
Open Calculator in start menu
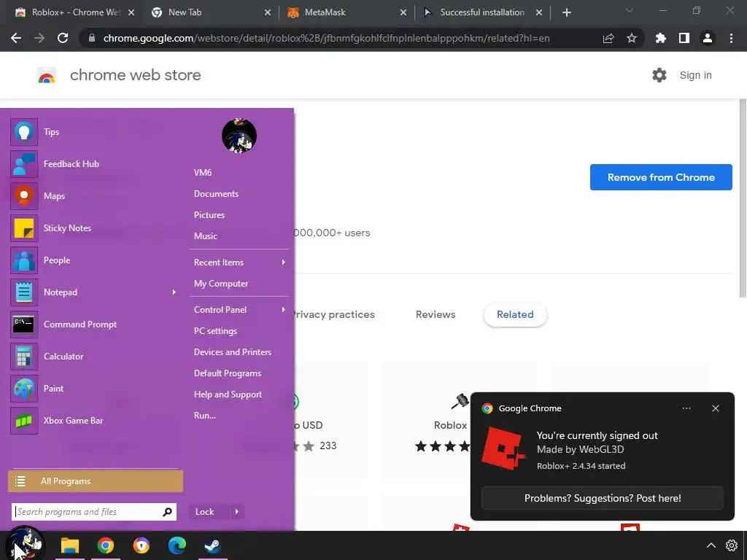(24, 356)
